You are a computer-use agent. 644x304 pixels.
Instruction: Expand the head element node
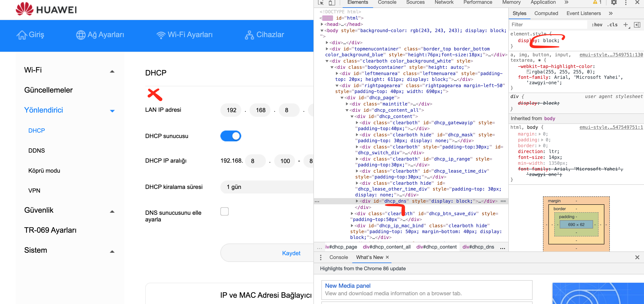(x=322, y=24)
